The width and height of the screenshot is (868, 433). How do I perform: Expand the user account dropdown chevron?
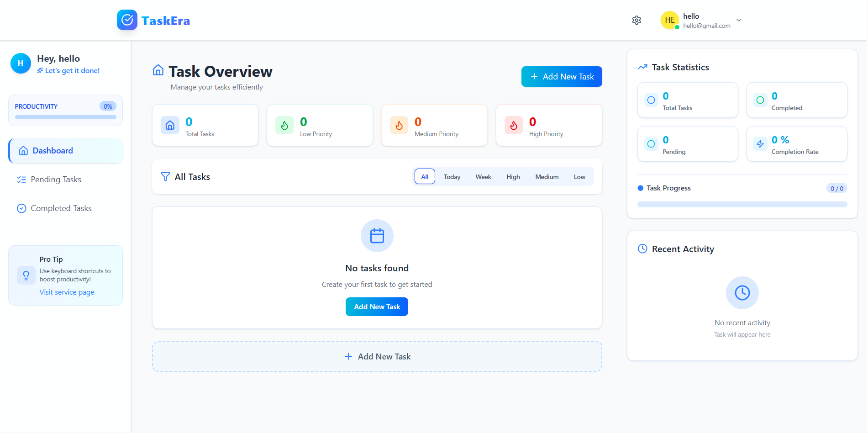(x=739, y=20)
